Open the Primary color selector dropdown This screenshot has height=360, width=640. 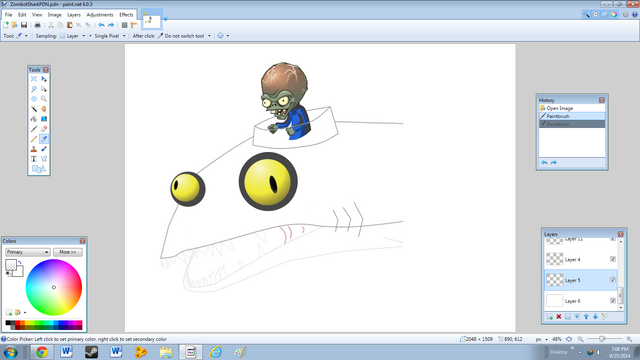point(27,252)
